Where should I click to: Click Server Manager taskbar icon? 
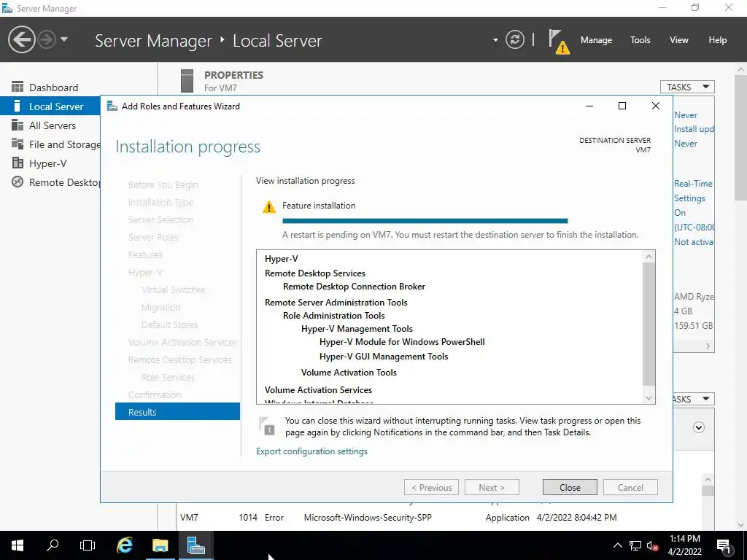click(196, 545)
